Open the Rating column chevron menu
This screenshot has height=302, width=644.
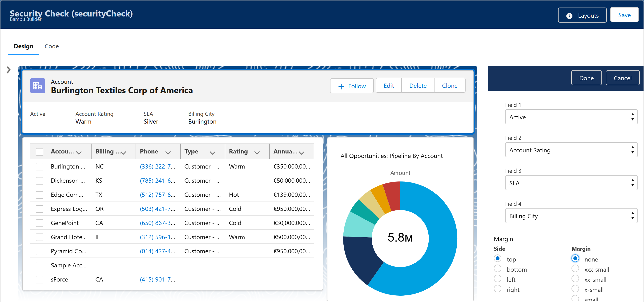pyautogui.click(x=257, y=153)
